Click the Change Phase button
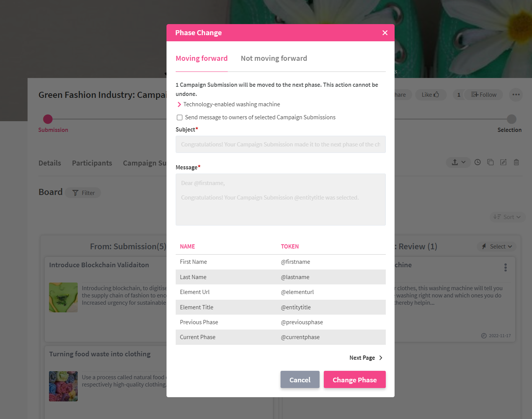Viewport: 532px width, 419px height. click(x=354, y=380)
